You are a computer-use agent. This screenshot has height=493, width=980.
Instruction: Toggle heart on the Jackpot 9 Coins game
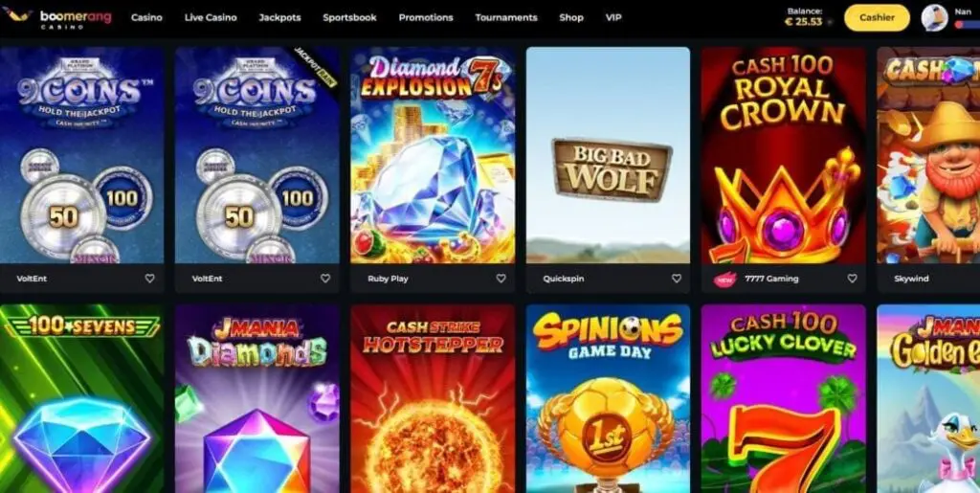pos(325,279)
